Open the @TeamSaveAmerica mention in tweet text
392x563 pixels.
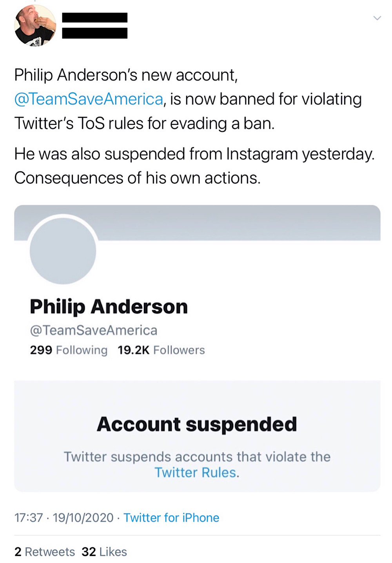coord(89,99)
